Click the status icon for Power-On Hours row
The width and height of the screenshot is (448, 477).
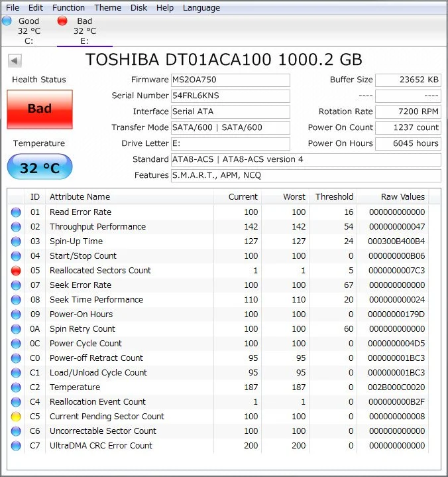(16, 314)
